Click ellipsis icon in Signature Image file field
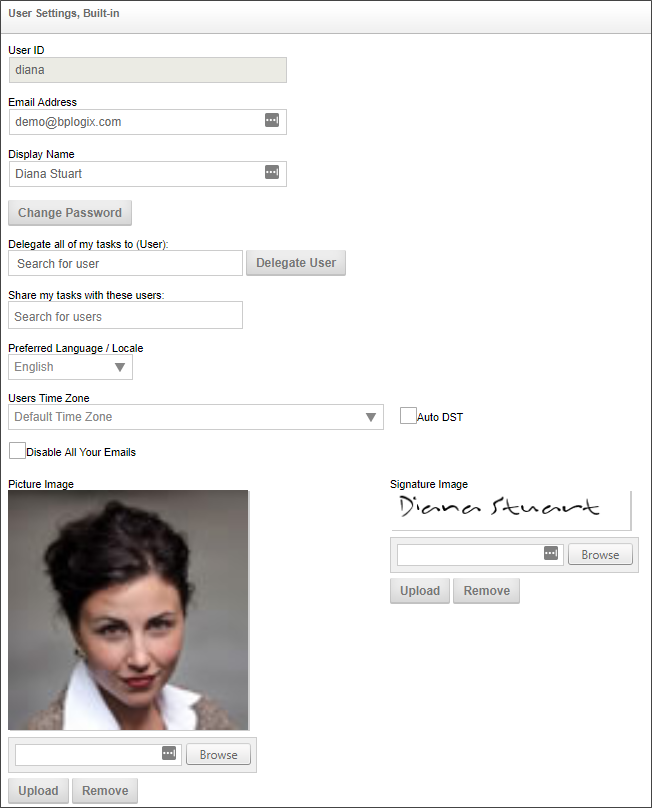Viewport: 652px width, 808px height. (x=551, y=554)
